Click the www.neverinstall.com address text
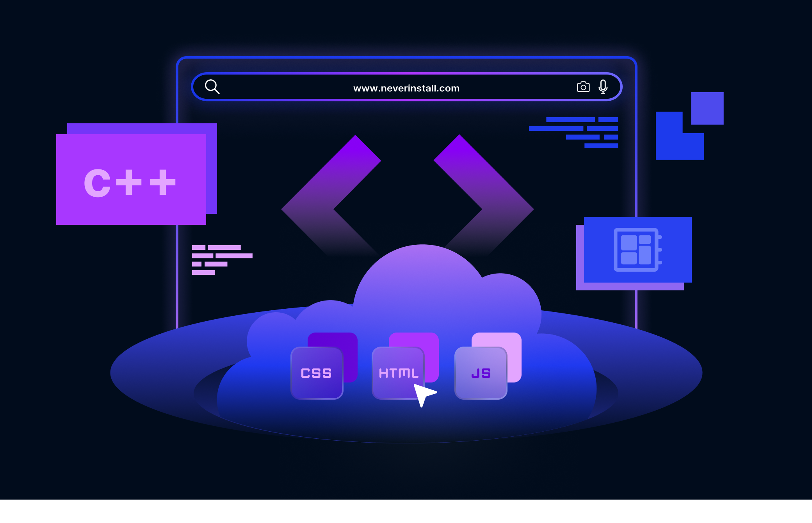This screenshot has width=812, height=523. tap(406, 88)
